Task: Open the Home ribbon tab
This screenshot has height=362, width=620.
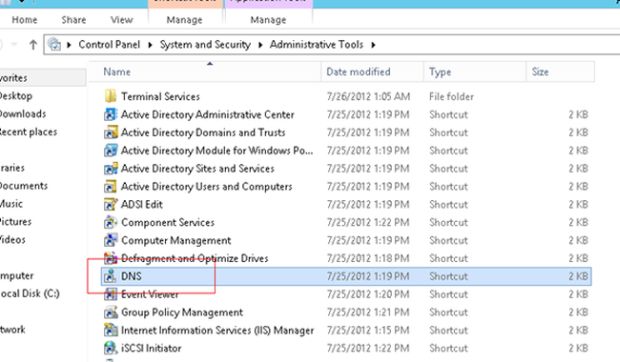Action: pyautogui.click(x=25, y=20)
